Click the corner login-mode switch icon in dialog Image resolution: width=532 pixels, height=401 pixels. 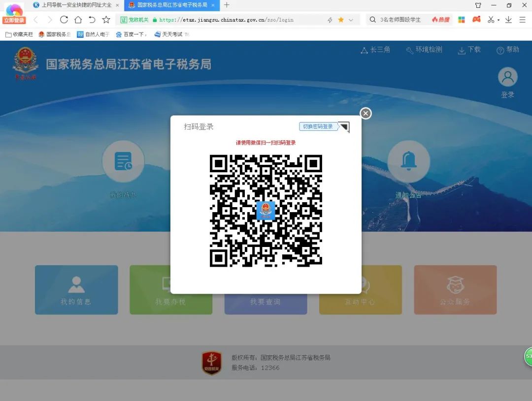click(x=344, y=127)
